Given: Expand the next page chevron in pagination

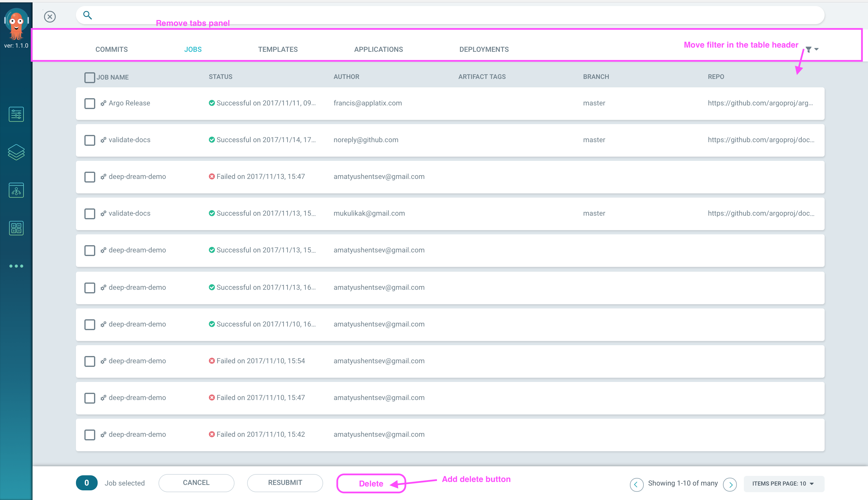Looking at the screenshot, I should tap(731, 484).
